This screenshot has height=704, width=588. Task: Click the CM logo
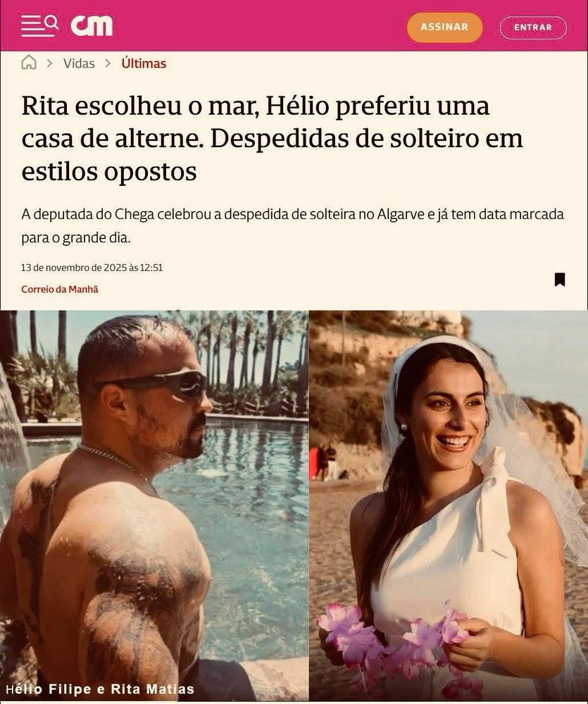point(92,25)
